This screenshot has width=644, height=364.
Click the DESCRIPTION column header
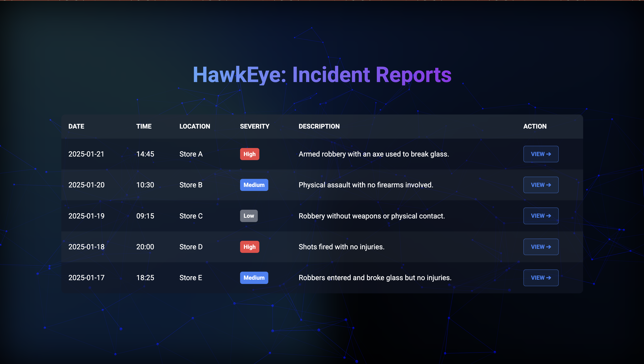(319, 126)
